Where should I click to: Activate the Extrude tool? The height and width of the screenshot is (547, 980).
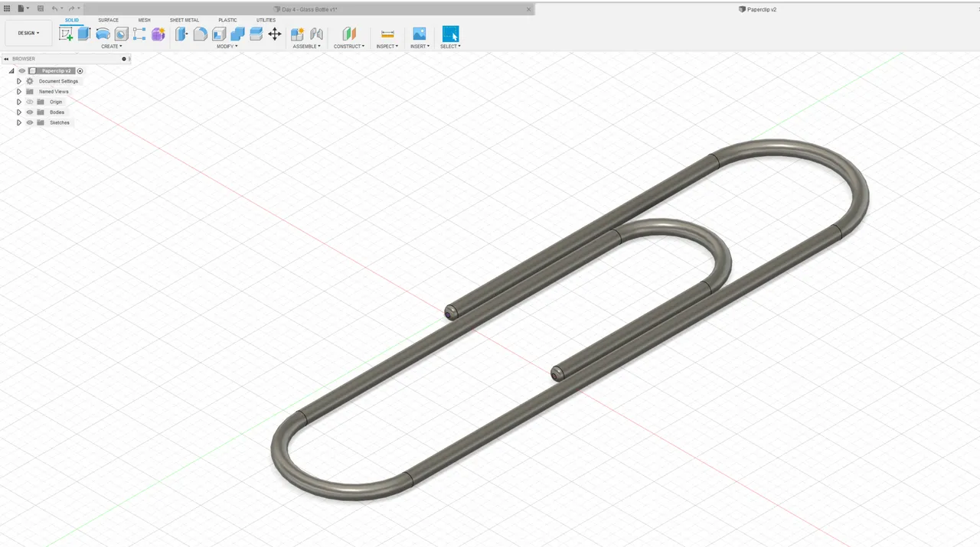(x=84, y=34)
